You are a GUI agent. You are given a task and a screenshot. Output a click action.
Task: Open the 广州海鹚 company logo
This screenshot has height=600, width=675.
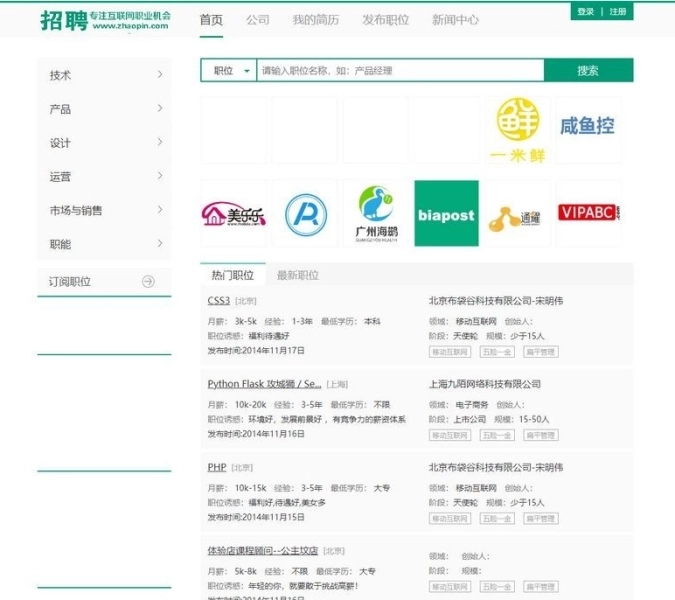(376, 213)
